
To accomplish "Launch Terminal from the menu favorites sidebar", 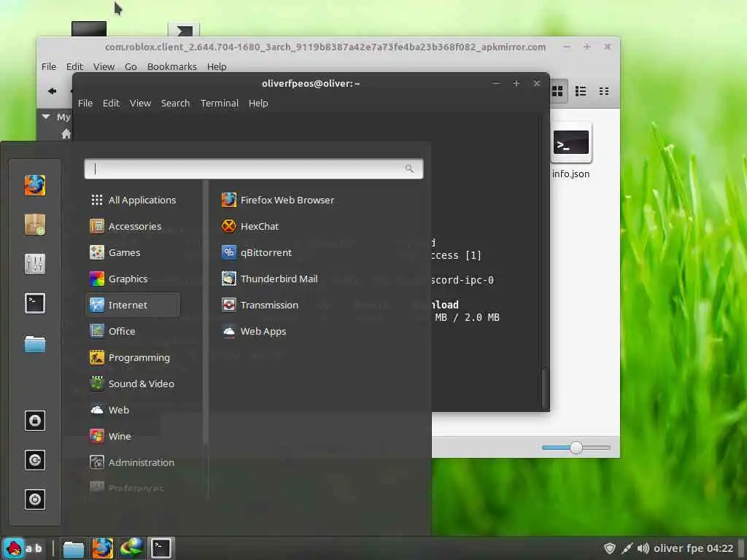I will pos(35,303).
